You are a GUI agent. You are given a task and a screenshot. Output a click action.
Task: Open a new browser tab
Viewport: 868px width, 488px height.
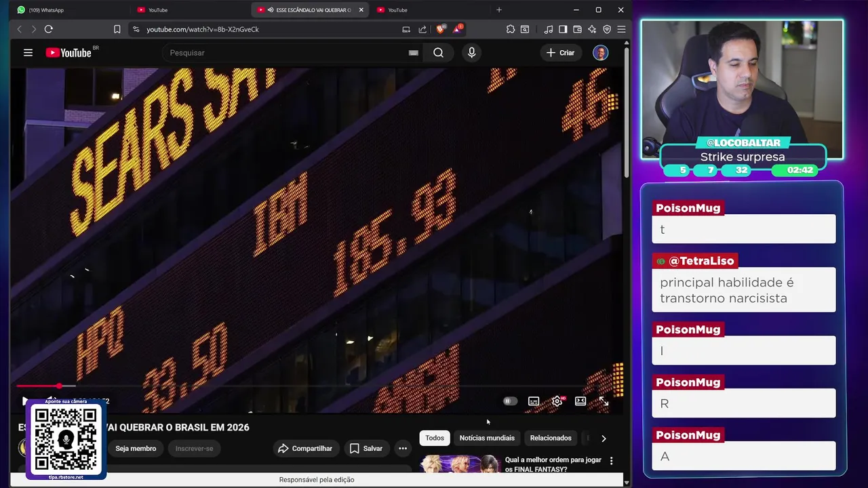(x=499, y=10)
